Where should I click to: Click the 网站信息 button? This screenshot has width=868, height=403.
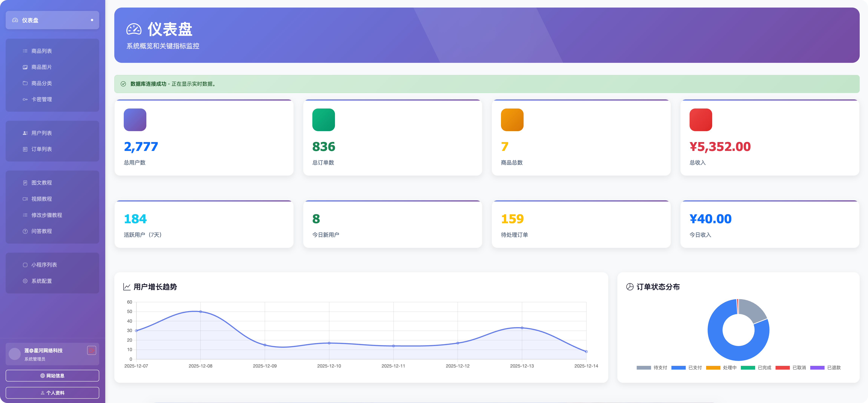(x=52, y=376)
